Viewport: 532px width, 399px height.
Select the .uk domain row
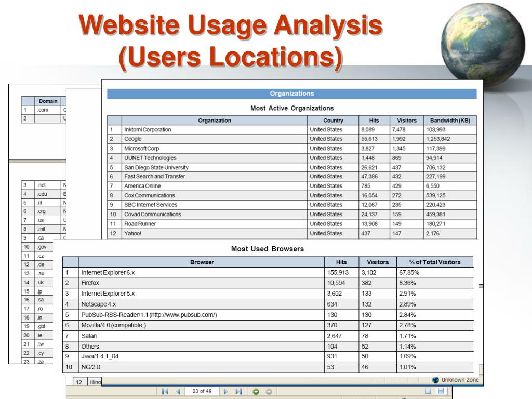click(x=37, y=282)
